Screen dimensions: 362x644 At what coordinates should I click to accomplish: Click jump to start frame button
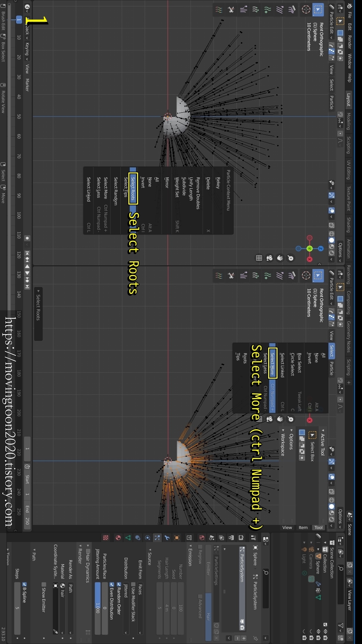click(27, 253)
